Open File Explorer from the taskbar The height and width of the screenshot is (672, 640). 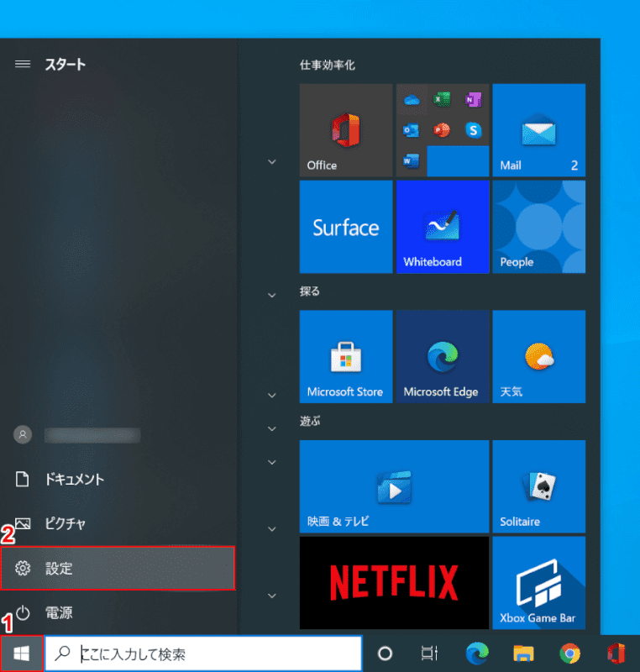pyautogui.click(x=523, y=654)
